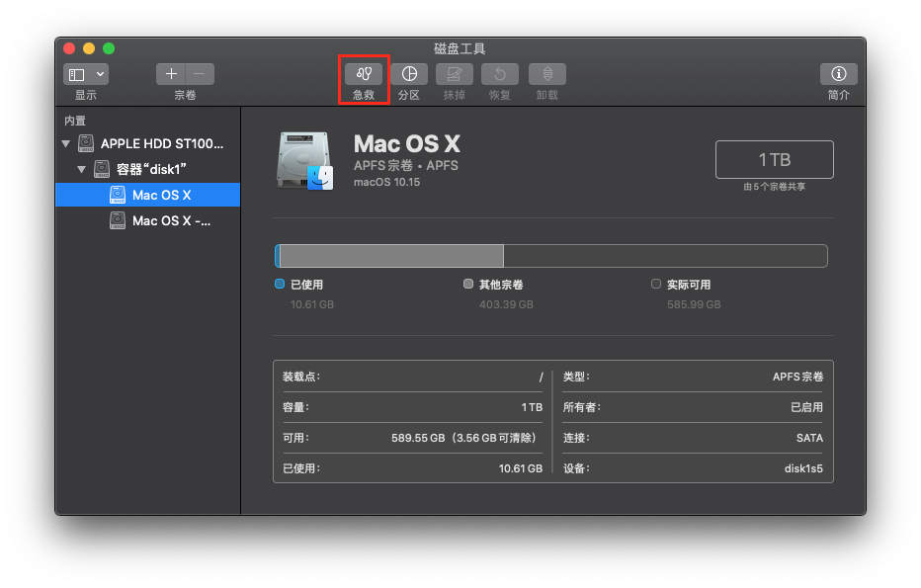The height and width of the screenshot is (588, 921).
Task: Collapse the APPLE HDD disk tree
Action: [66, 143]
